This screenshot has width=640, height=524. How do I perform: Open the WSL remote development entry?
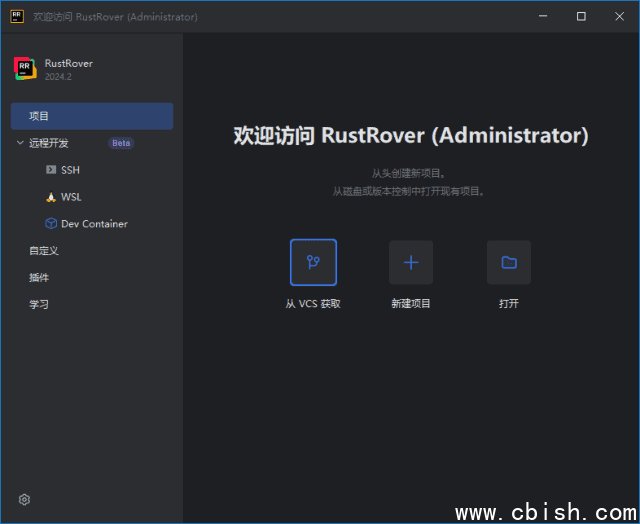[x=71, y=197]
